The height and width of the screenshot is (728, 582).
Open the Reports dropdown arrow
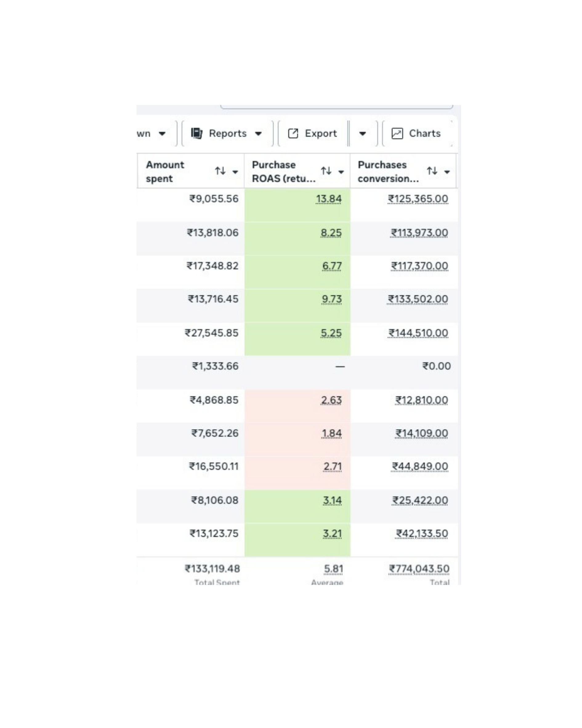coord(258,134)
